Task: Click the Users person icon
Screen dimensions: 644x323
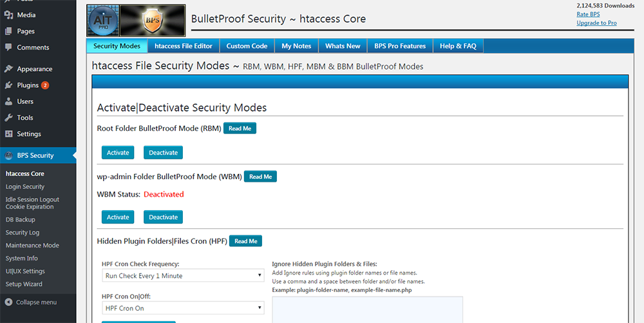Action: (8, 101)
